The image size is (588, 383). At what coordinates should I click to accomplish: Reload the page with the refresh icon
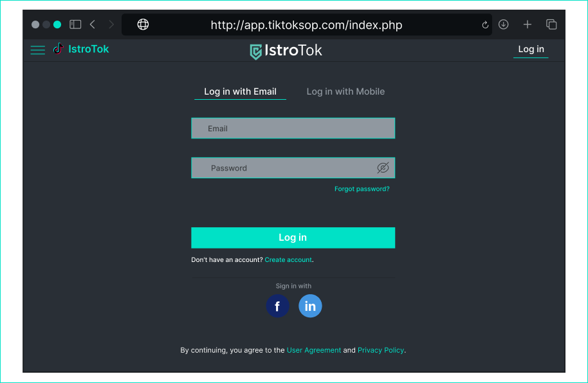pyautogui.click(x=485, y=25)
